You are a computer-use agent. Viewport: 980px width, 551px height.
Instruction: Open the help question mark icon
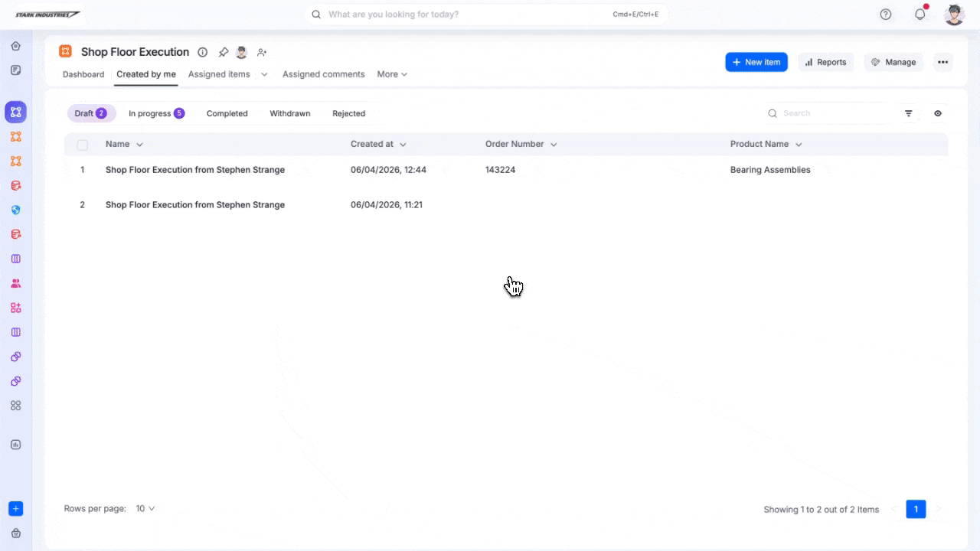coord(886,15)
